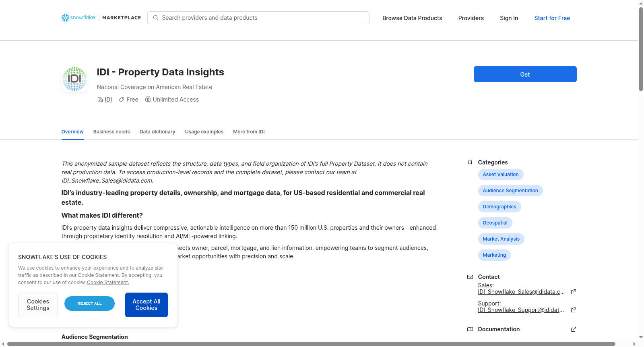Screen dimensions: 644x347
Task: Select the Audience Segmentation category tag
Action: (510, 191)
